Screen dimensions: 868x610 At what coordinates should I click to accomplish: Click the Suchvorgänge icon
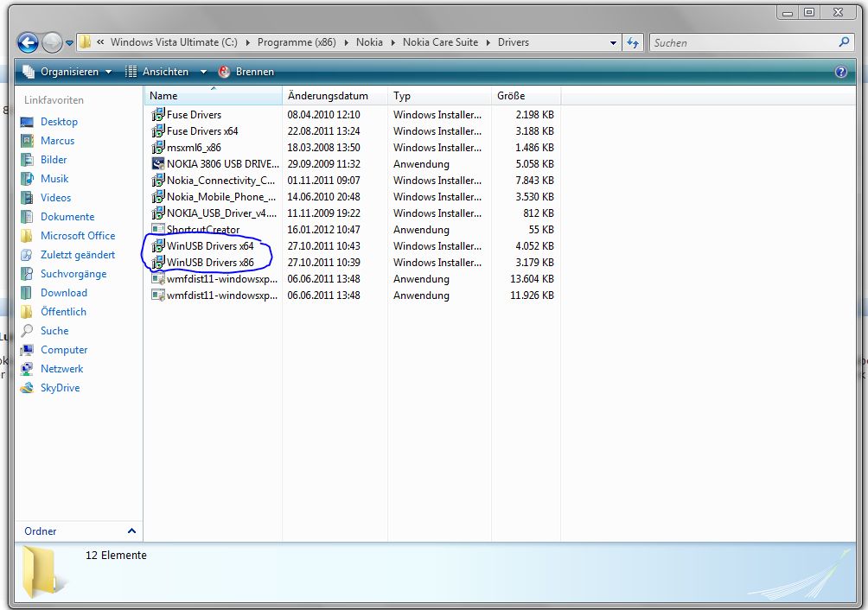pyautogui.click(x=27, y=274)
